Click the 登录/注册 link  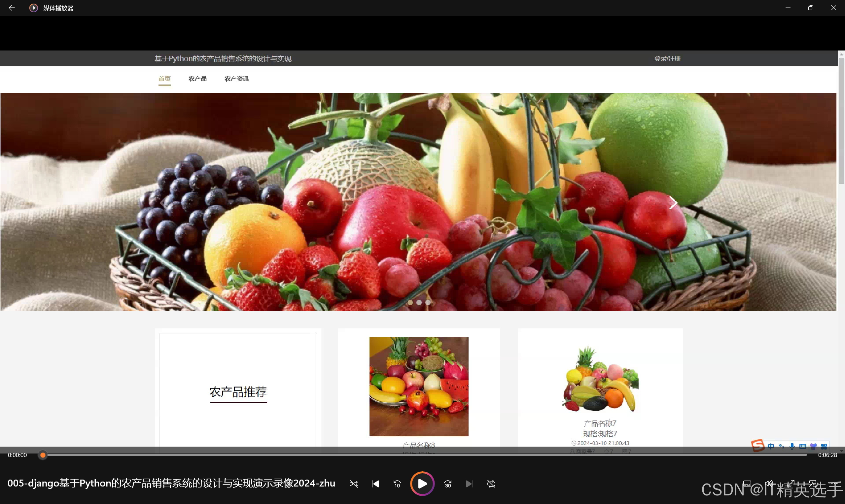click(667, 58)
